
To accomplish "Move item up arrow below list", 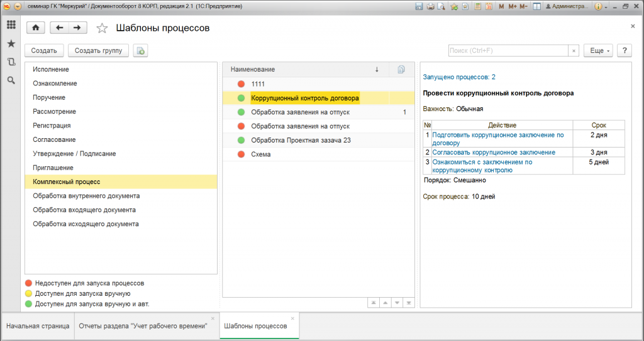I will pos(386,303).
